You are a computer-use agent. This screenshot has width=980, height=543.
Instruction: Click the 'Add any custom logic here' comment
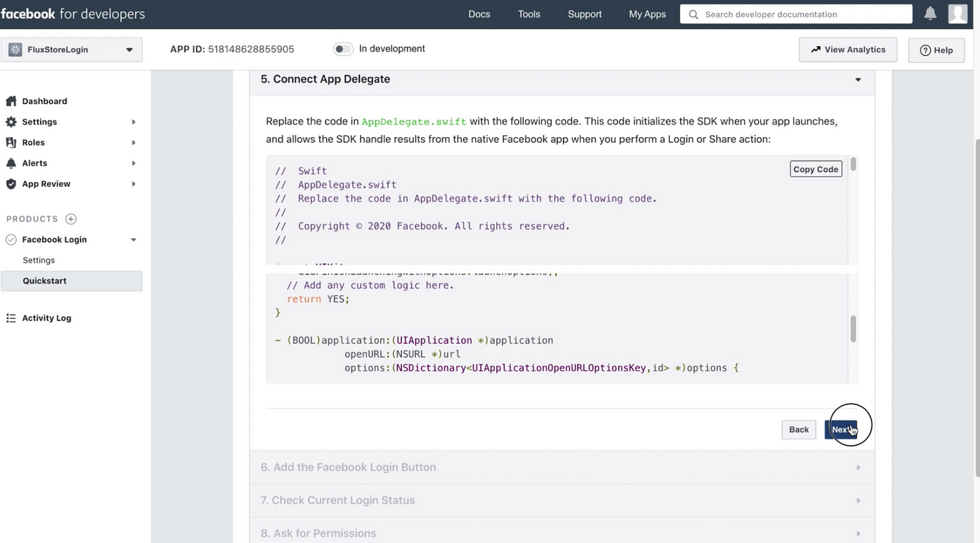pos(370,285)
